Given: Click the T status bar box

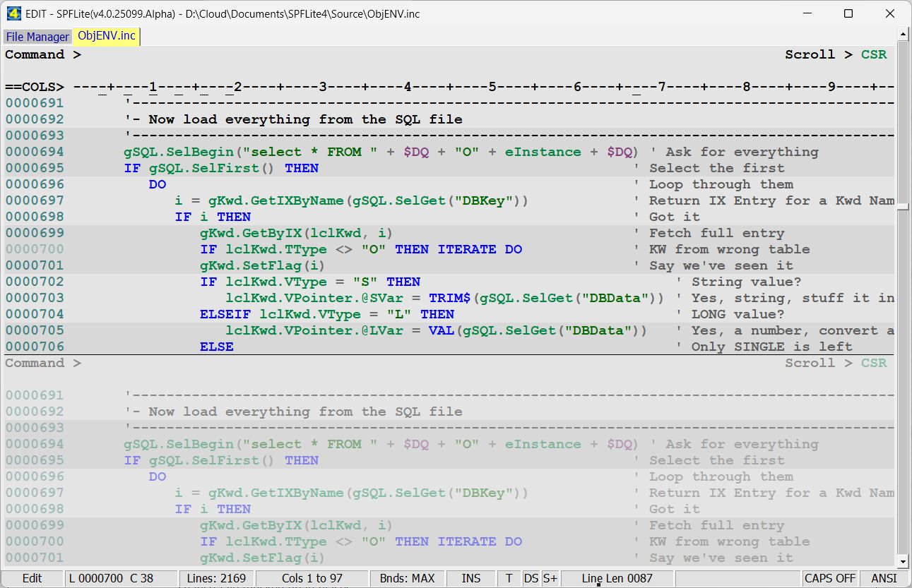Looking at the screenshot, I should (x=509, y=578).
